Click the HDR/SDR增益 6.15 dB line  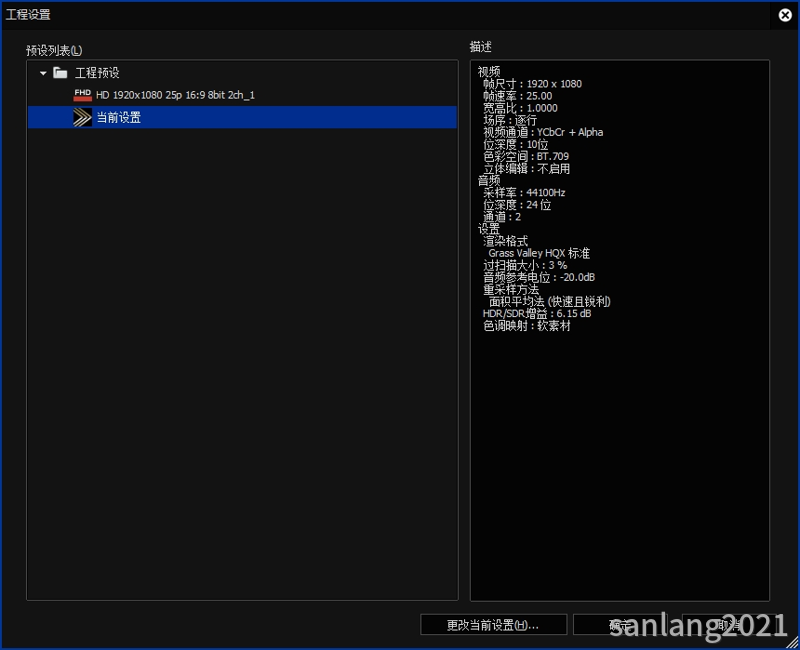[x=537, y=314]
